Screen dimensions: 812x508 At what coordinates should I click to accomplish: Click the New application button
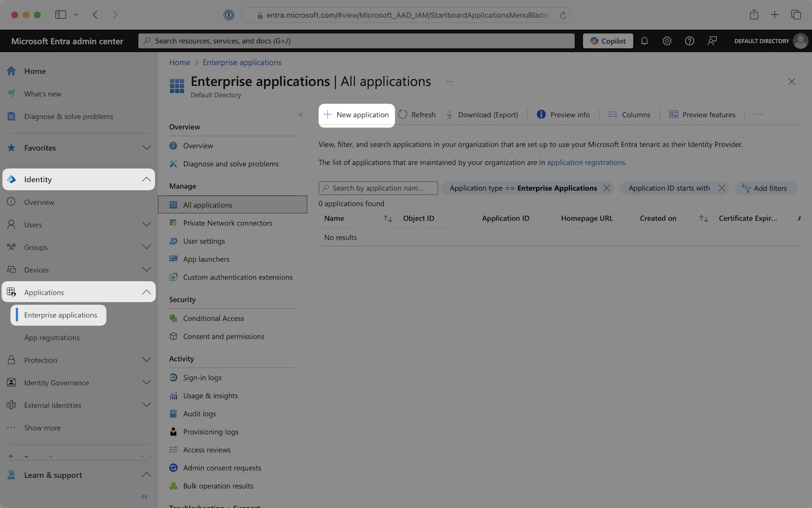point(357,115)
